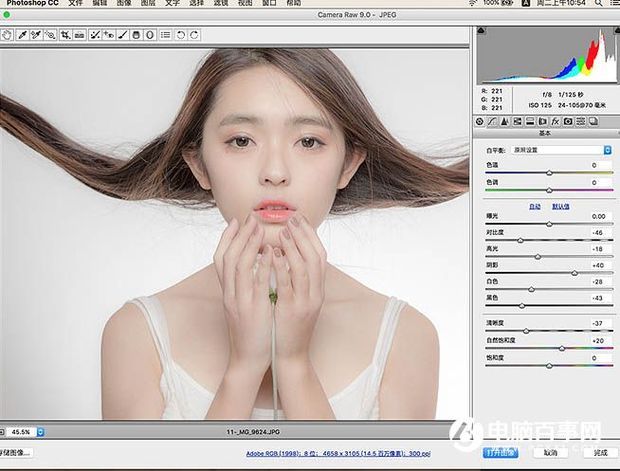Adjust the 清晰度 clarity slider
Viewport: 620px width, 471px height.
click(526, 331)
